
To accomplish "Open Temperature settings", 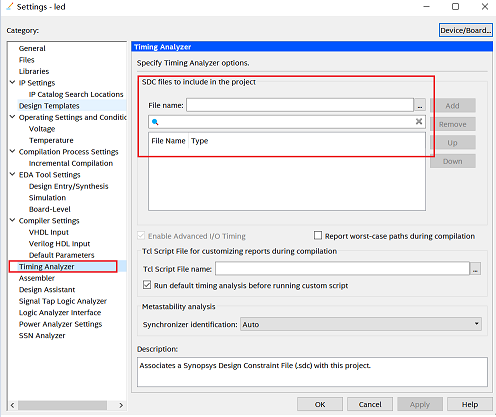I will (51, 140).
